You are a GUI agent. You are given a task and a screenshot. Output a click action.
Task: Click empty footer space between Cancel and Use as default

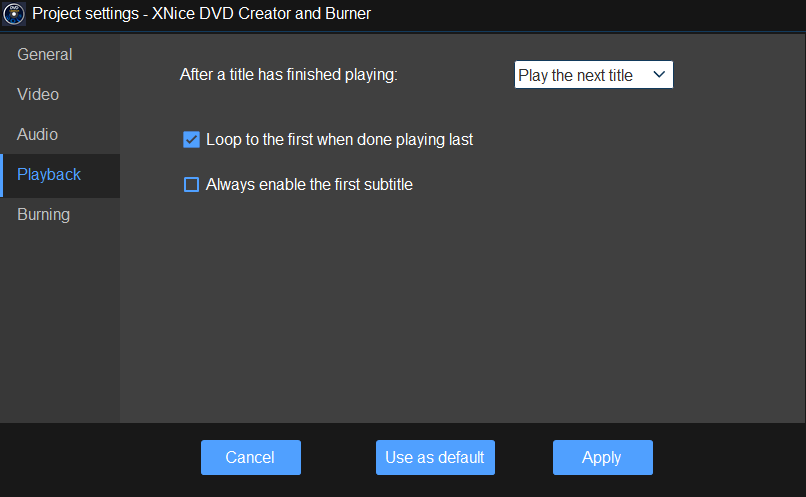[338, 457]
